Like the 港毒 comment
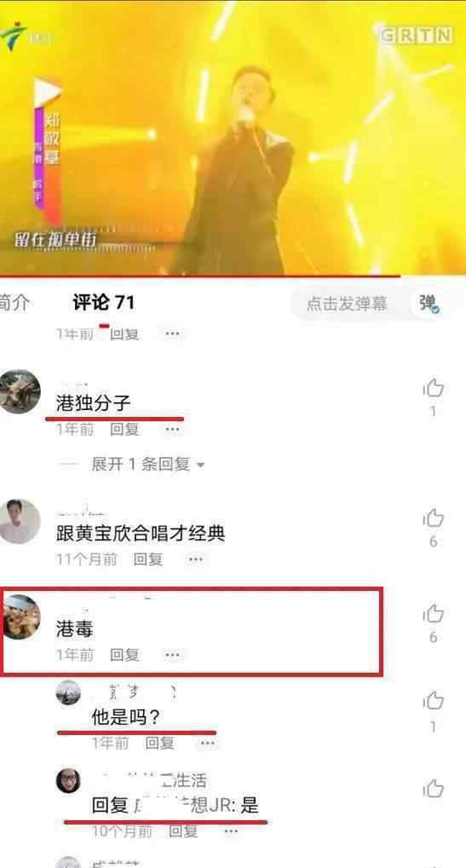466x868 pixels. tap(434, 614)
